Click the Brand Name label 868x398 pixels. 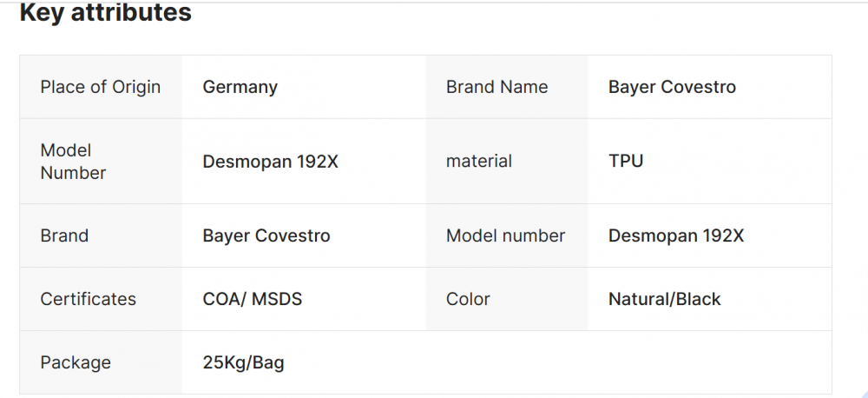tap(496, 87)
